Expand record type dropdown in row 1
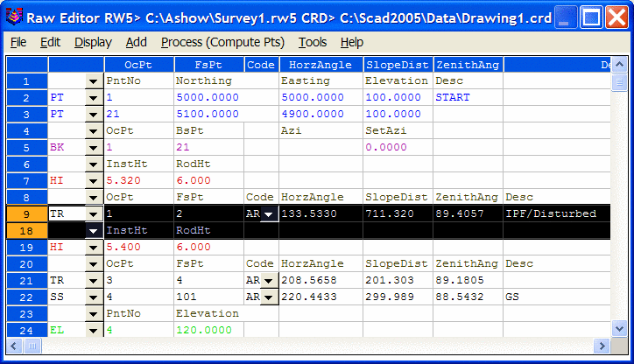The image size is (634, 364). pyautogui.click(x=94, y=81)
